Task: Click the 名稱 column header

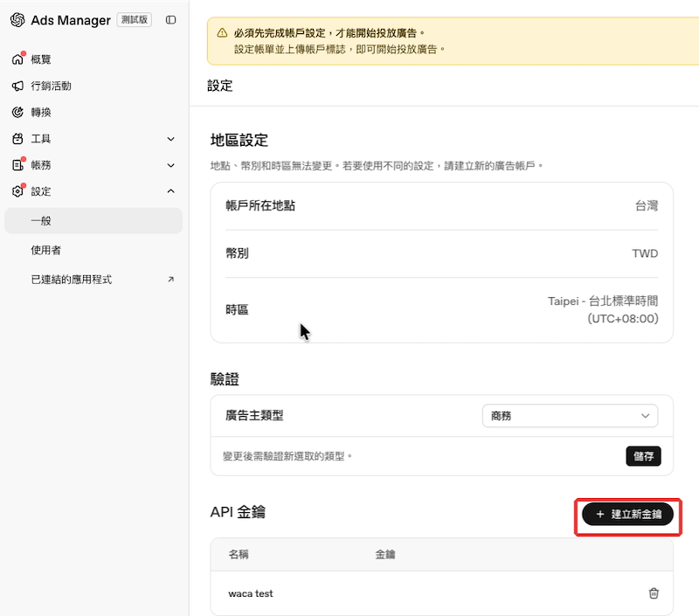Action: coord(239,554)
